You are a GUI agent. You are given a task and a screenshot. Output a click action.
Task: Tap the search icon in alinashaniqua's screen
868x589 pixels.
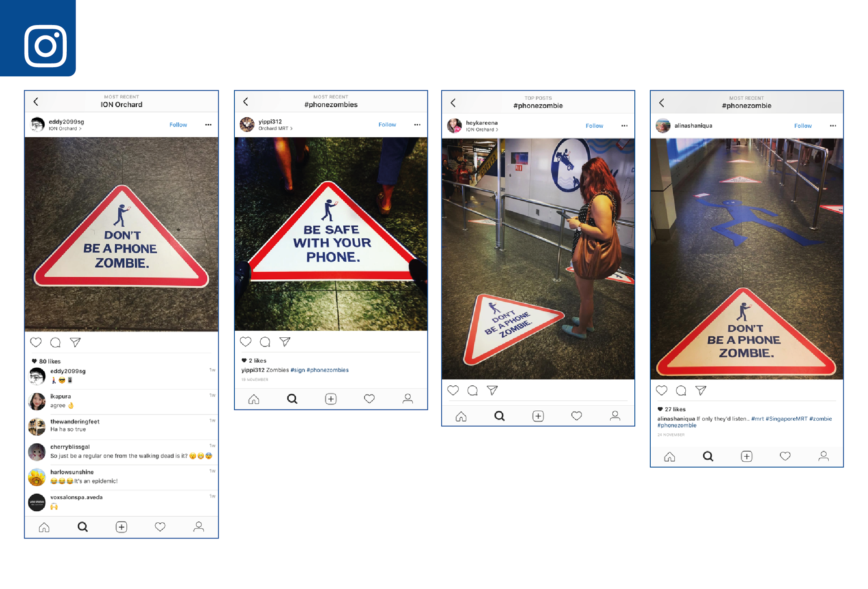coord(708,456)
